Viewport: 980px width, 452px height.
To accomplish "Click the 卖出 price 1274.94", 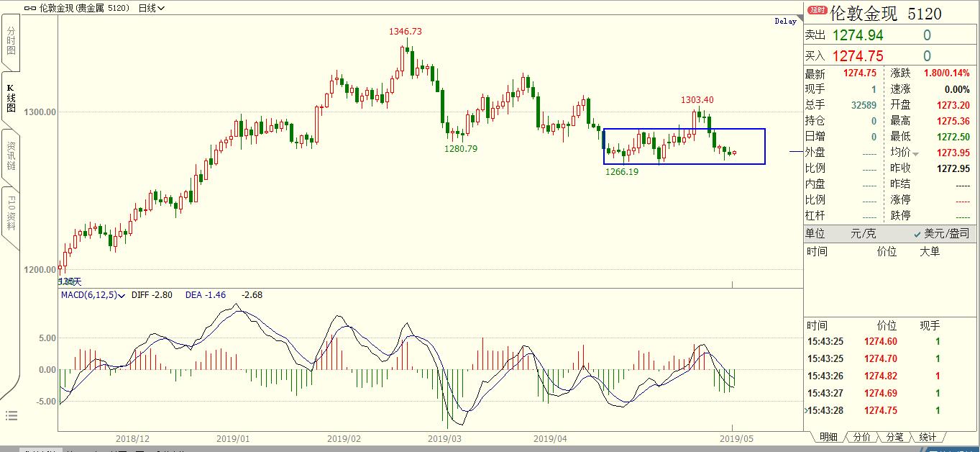I will (857, 35).
